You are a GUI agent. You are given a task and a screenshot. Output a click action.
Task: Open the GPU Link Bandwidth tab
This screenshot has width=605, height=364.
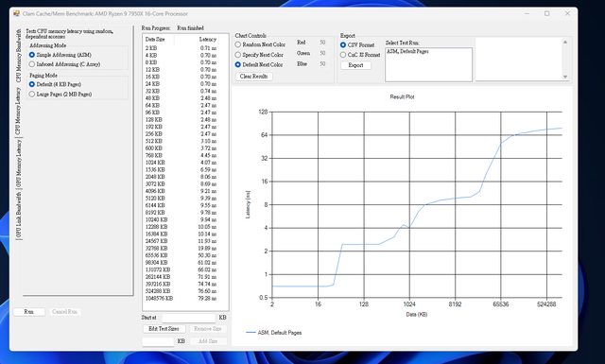tap(18, 216)
